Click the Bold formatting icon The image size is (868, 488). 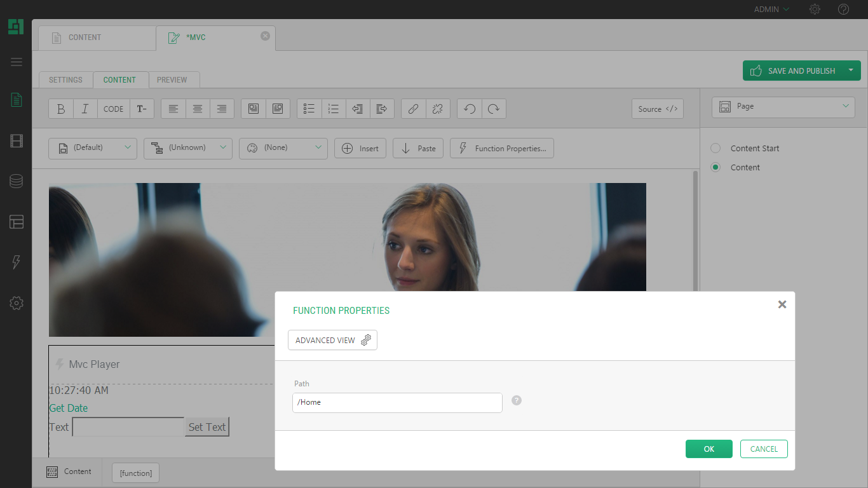(x=61, y=109)
